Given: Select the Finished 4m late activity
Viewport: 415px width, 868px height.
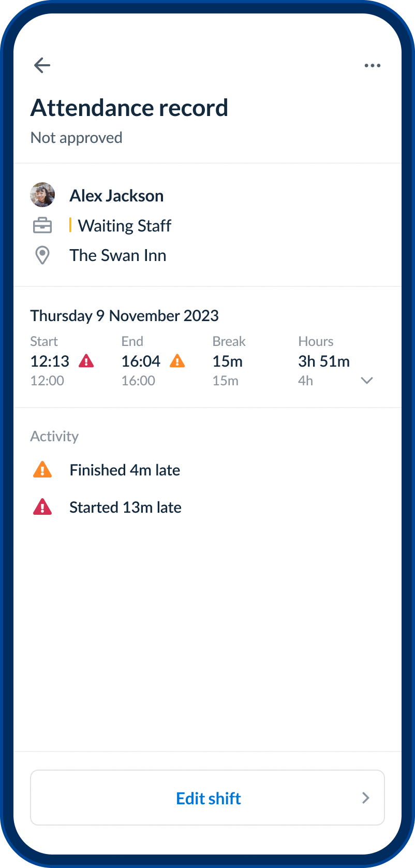Looking at the screenshot, I should (x=125, y=470).
